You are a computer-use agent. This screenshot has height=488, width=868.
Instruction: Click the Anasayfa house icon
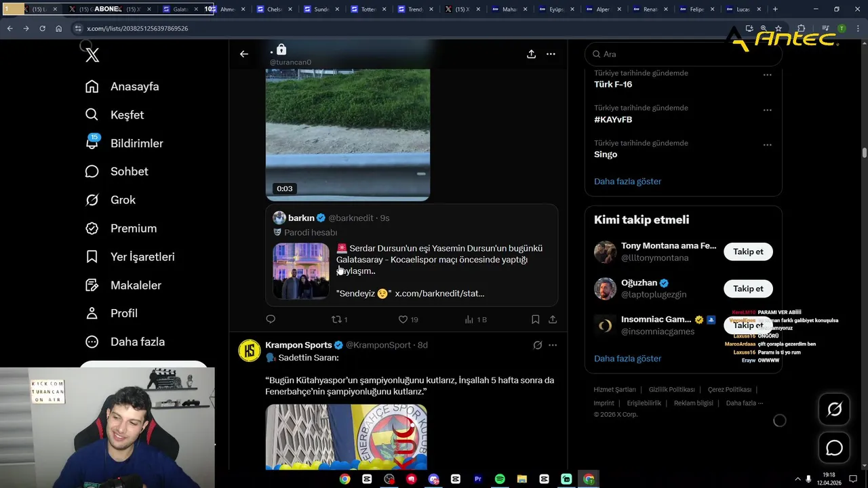coord(92,86)
